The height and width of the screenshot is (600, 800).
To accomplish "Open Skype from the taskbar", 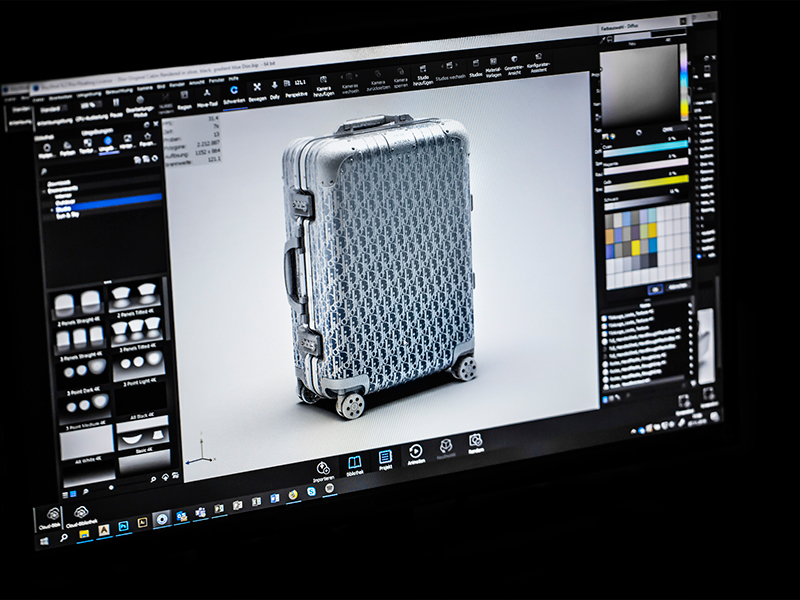I will 311,491.
